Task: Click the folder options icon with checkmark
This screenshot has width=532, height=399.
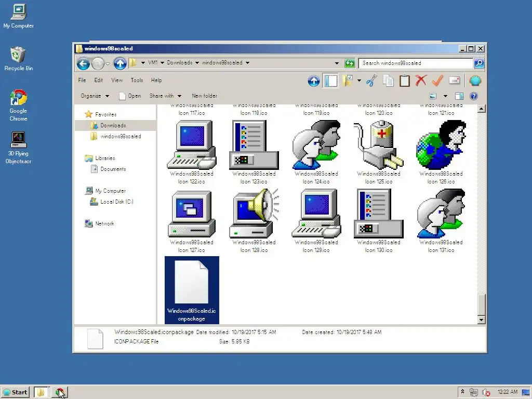Action: tap(348, 81)
